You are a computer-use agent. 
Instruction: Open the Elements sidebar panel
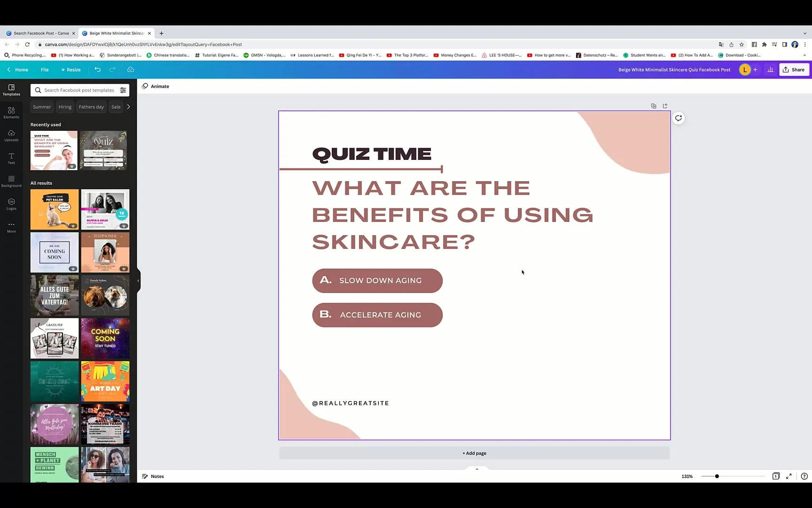pyautogui.click(x=11, y=113)
